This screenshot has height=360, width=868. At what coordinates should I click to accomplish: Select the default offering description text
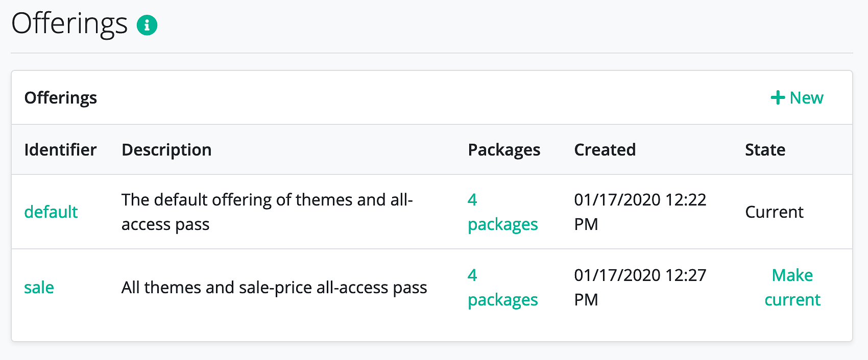pos(267,212)
